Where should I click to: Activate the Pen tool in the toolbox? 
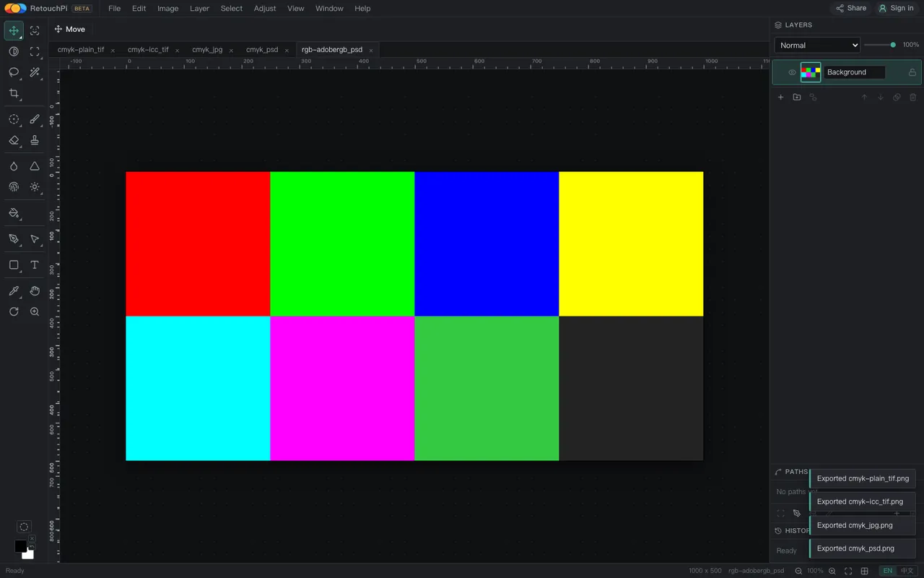click(x=14, y=239)
